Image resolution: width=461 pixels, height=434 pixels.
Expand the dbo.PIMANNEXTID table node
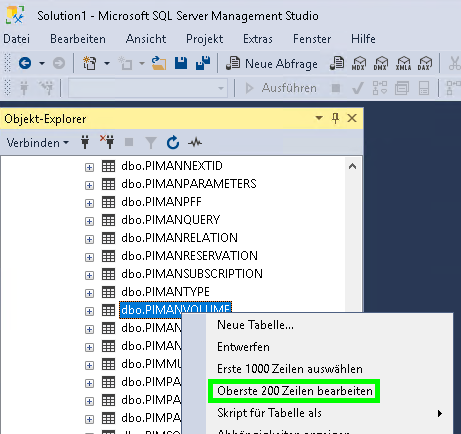(x=89, y=167)
